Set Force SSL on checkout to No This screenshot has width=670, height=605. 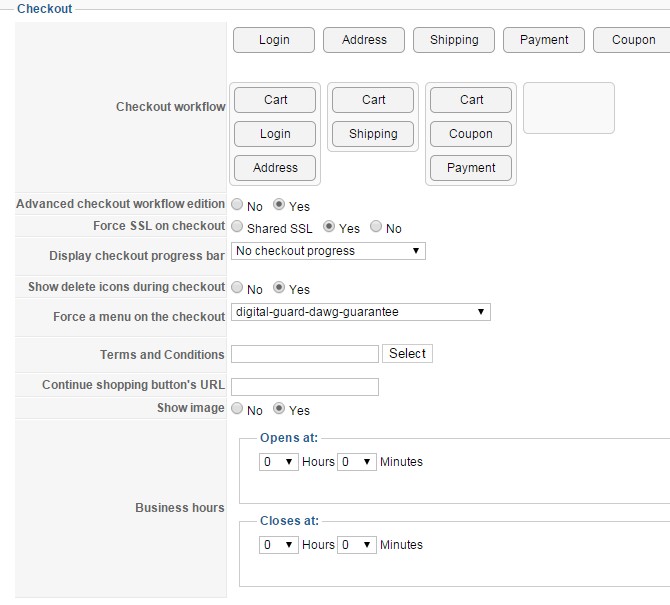click(376, 227)
